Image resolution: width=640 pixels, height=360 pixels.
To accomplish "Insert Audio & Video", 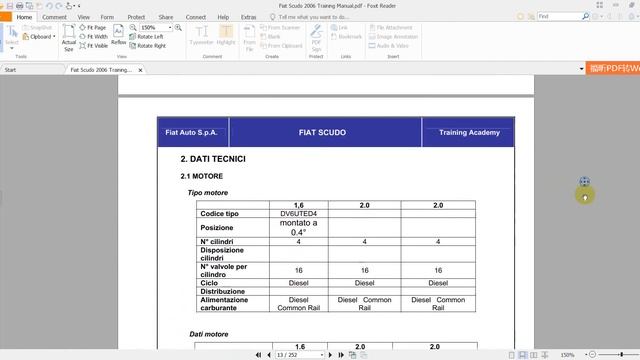I will pos(389,46).
